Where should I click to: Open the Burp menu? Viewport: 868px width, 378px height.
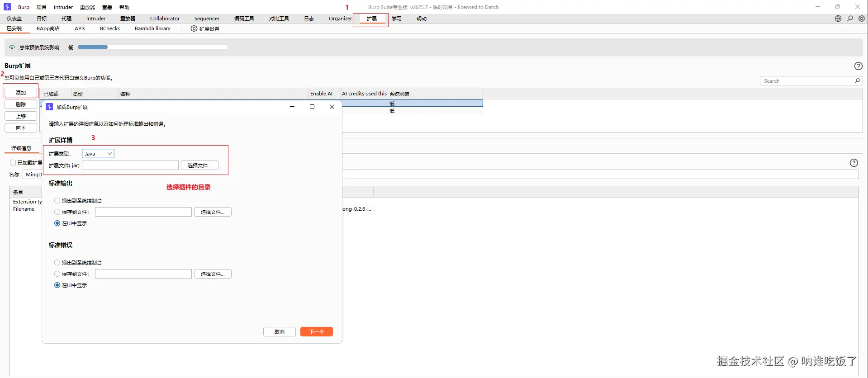click(x=24, y=7)
